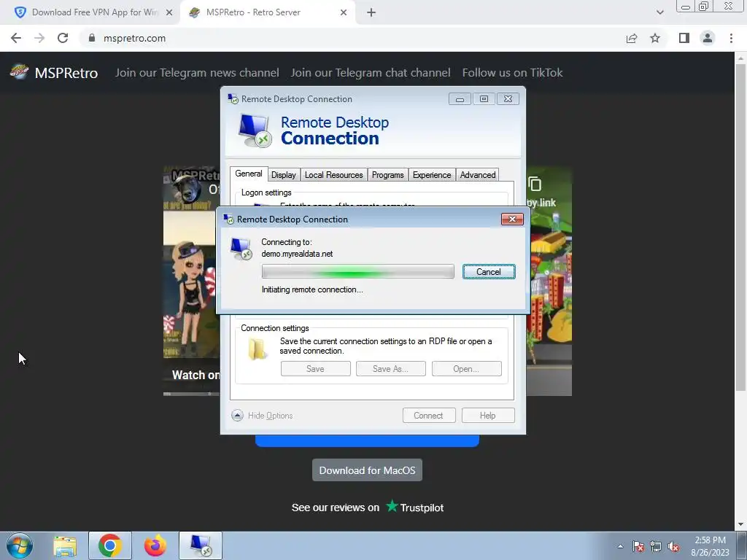The image size is (747, 560).
Task: Switch to Chrome in taskbar
Action: [x=109, y=545]
